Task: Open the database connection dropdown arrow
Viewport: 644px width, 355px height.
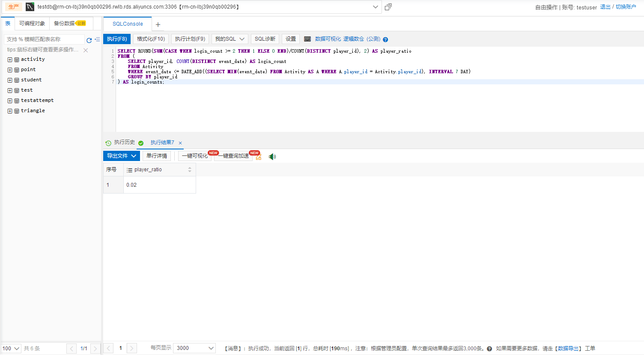Action: pyautogui.click(x=376, y=7)
